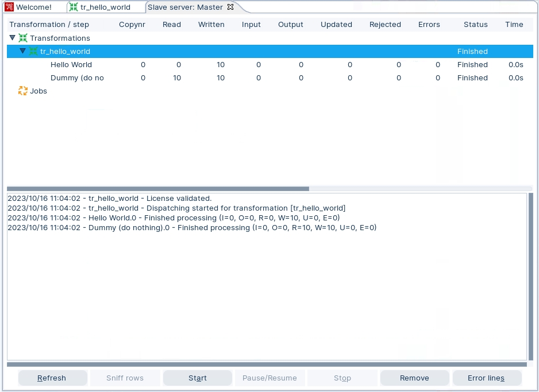The image size is (539, 392).
Task: Click the tr_hello_world tab transformation icon
Action: pyautogui.click(x=73, y=7)
